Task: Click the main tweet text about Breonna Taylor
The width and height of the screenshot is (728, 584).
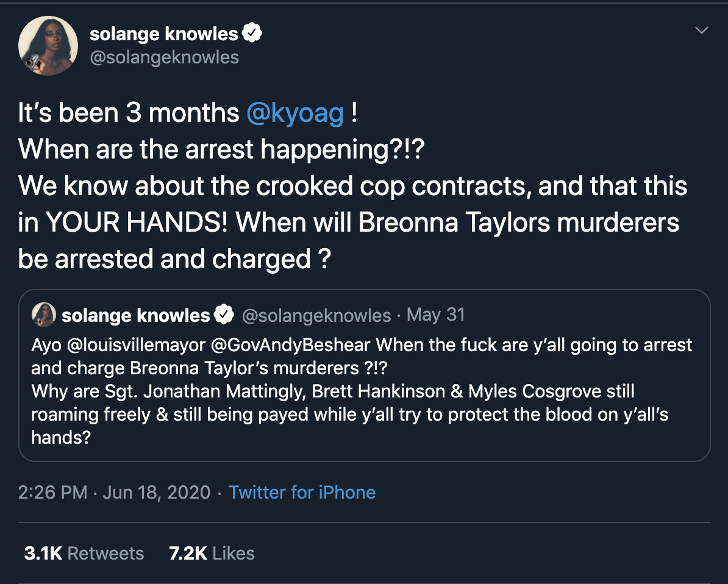Action: click(354, 187)
